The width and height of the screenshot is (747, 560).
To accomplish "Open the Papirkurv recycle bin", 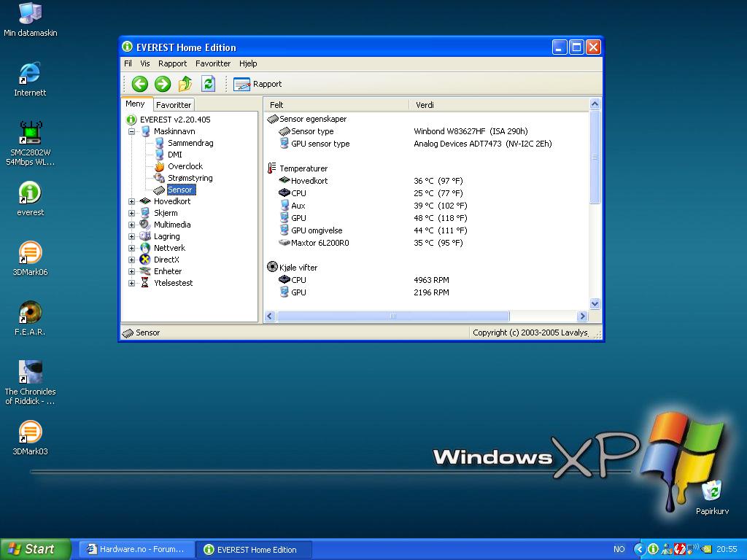I will tap(712, 497).
